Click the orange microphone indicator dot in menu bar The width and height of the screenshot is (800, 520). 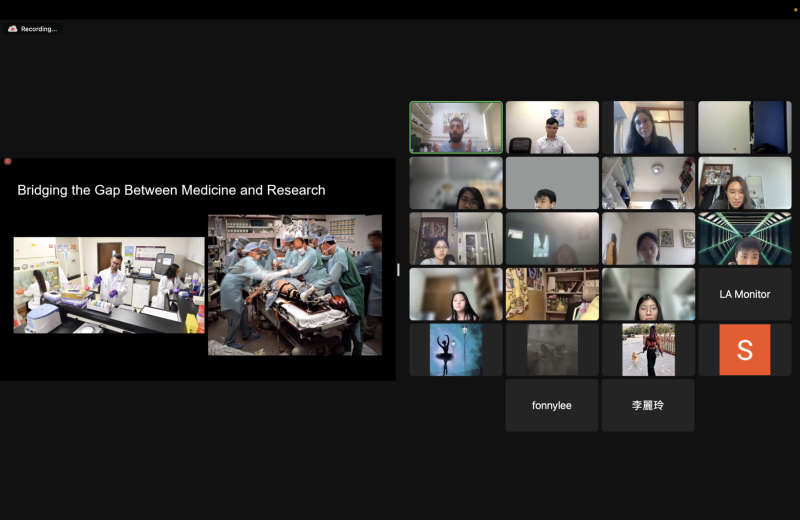click(x=795, y=9)
